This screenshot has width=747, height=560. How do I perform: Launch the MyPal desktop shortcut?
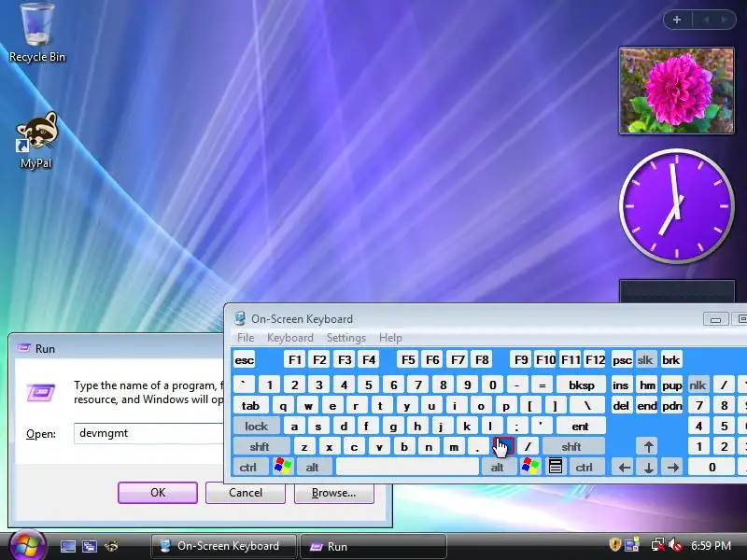click(x=36, y=141)
